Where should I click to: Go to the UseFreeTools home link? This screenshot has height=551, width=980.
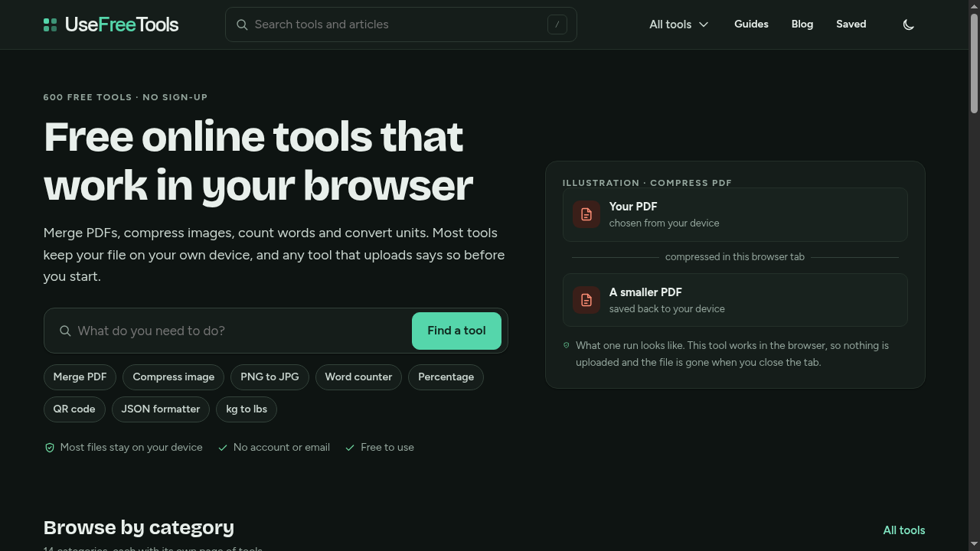pos(111,24)
